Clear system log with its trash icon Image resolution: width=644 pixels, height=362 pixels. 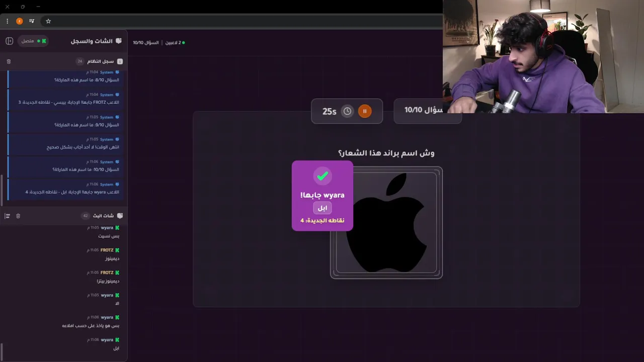(x=9, y=61)
